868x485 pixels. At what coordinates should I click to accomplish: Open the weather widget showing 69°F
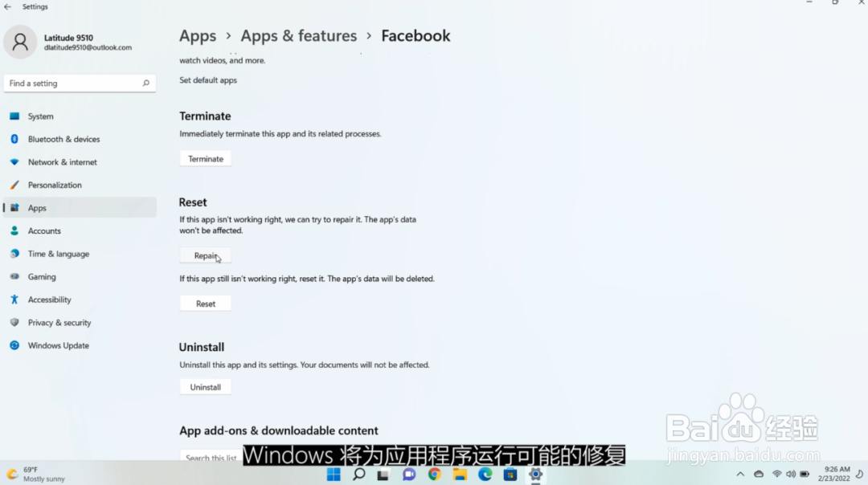pos(36,474)
